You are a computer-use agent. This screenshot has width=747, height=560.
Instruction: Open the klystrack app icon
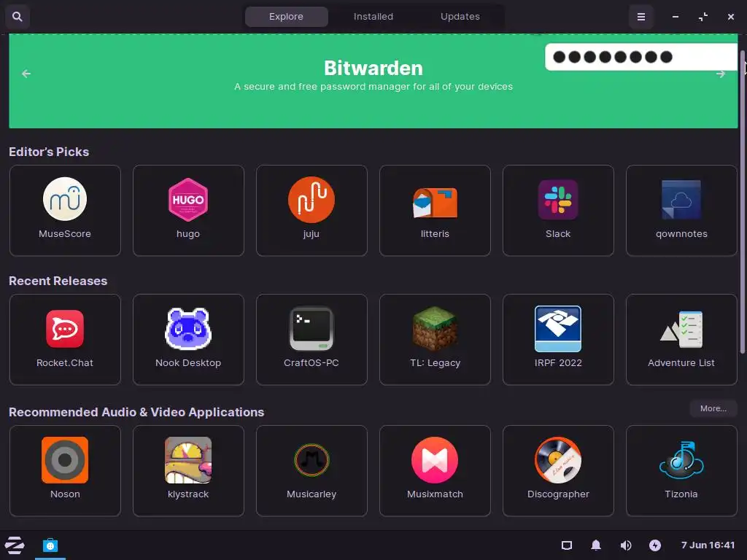click(188, 460)
